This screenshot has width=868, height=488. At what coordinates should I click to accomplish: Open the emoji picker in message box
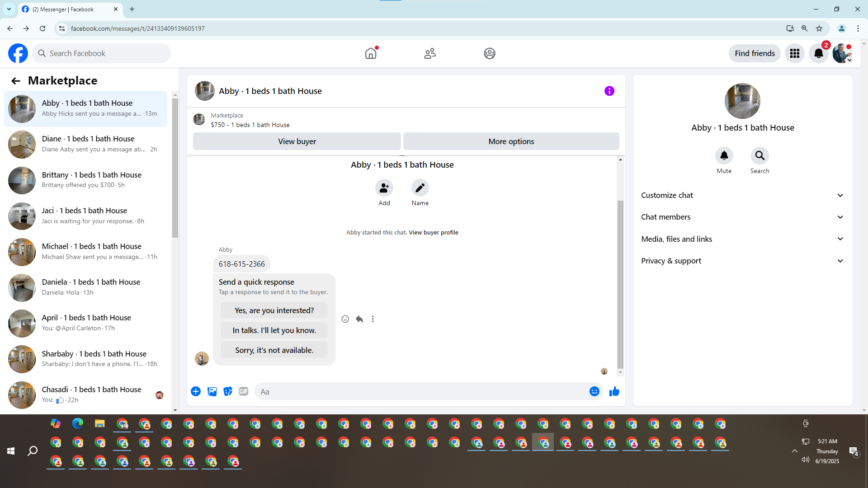point(594,392)
